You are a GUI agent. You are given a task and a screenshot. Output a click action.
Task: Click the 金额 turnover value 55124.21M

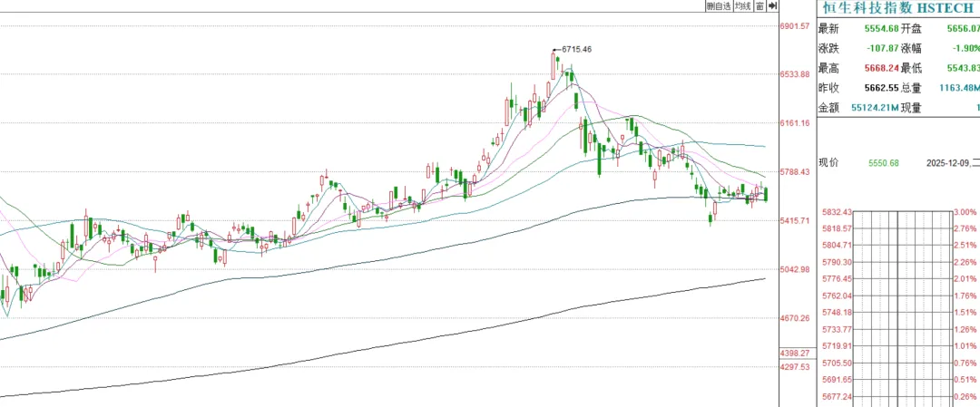(874, 109)
